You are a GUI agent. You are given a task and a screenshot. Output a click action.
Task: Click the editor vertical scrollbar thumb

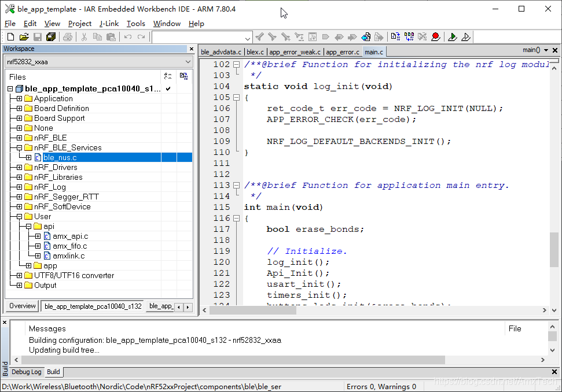(554, 250)
